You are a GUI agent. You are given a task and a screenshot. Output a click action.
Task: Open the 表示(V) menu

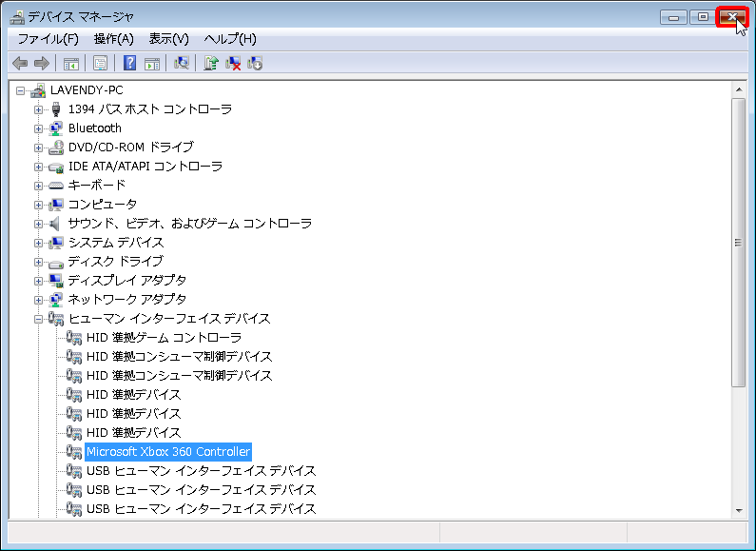click(168, 39)
